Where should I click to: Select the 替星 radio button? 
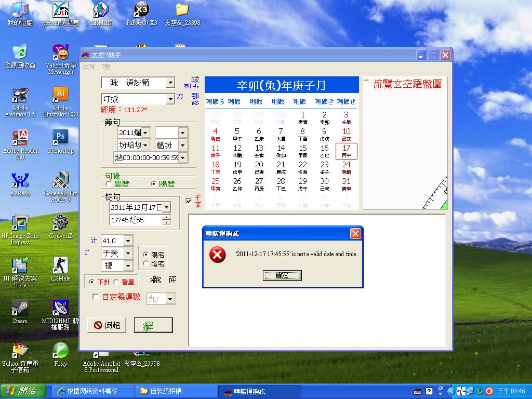pos(116,282)
